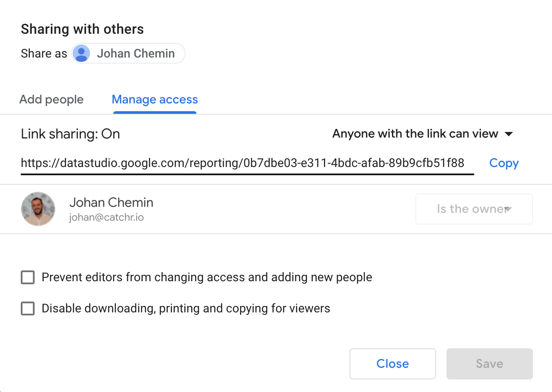Enable preventing editors from changing access
Screen dimensions: 552x392
coord(27,277)
